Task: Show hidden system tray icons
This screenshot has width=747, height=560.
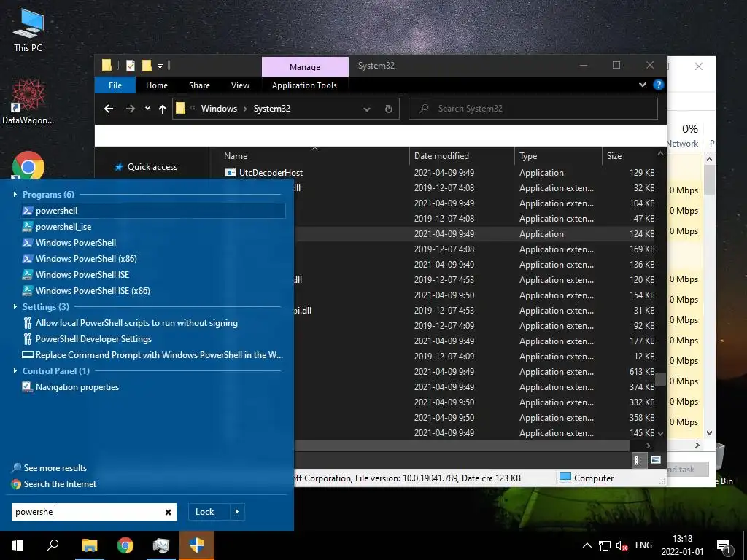Action: coord(587,545)
